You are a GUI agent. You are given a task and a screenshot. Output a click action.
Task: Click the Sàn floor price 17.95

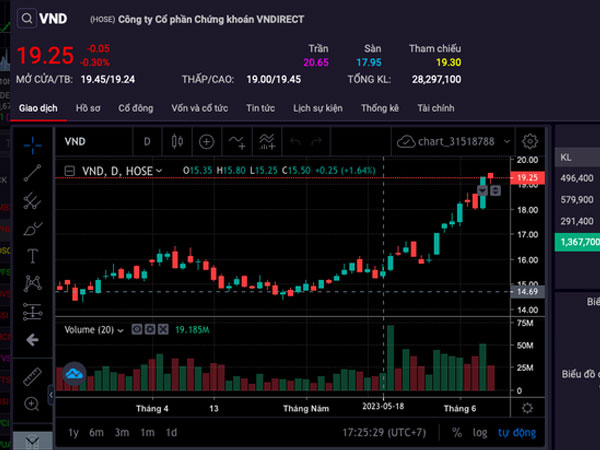(x=369, y=62)
